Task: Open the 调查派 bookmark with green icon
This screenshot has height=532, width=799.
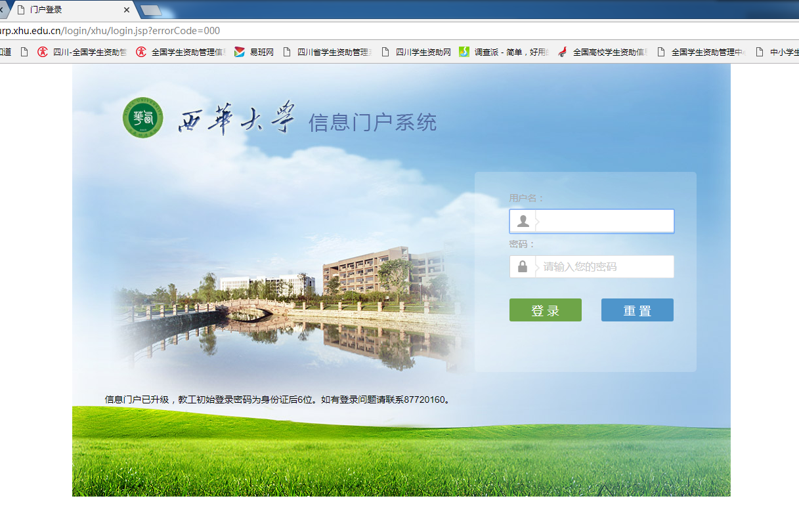Action: 464,52
